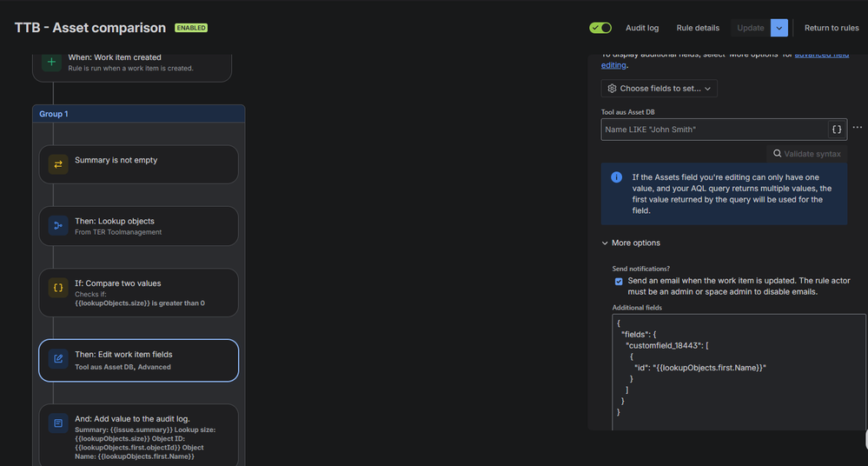Select the Summary is not empty condition
Image resolution: width=868 pixels, height=466 pixels.
(x=138, y=164)
